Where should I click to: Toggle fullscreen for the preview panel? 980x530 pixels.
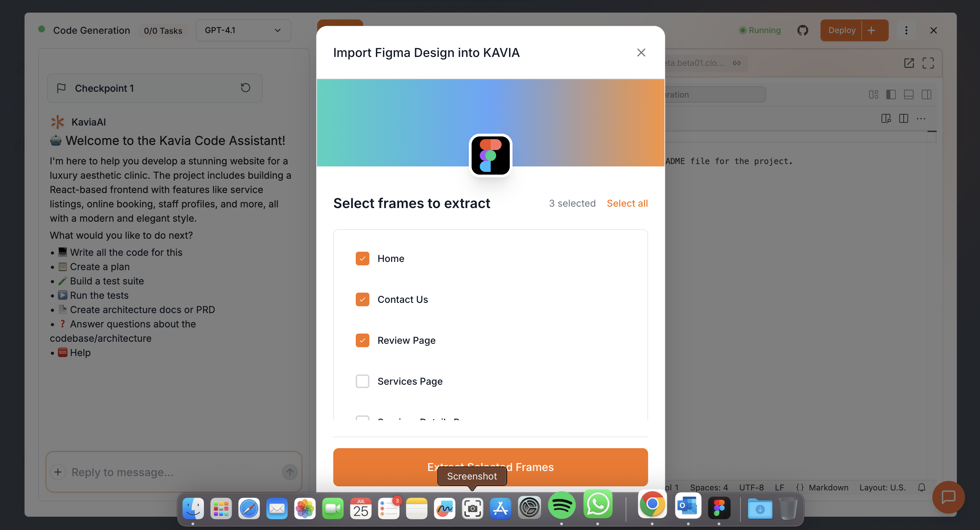(928, 63)
